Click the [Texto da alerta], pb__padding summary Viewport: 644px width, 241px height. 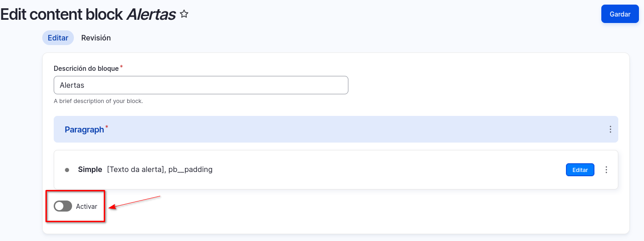coord(160,169)
